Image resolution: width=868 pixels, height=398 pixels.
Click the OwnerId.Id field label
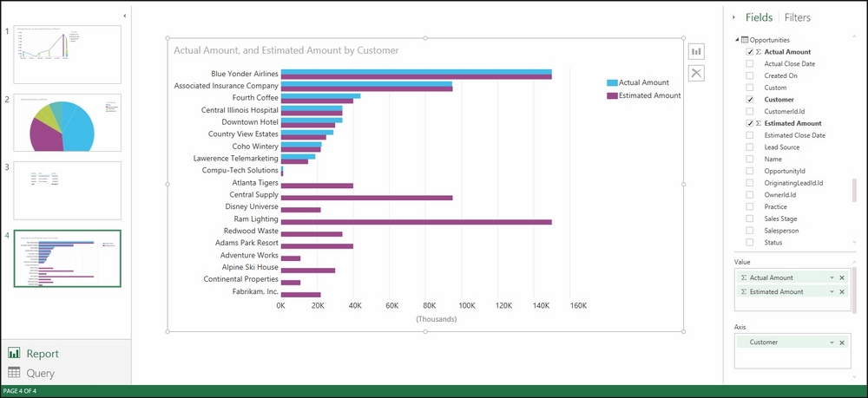click(780, 194)
